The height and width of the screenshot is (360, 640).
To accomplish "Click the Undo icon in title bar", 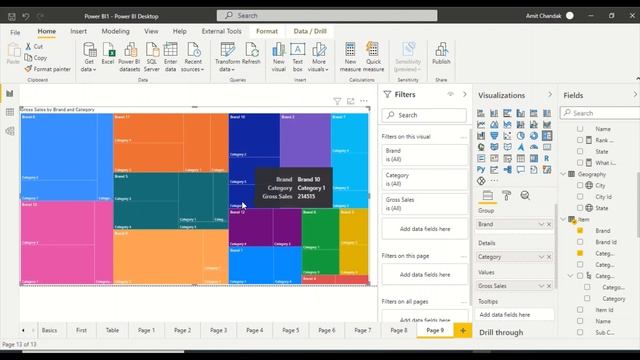I will (x=26, y=16).
